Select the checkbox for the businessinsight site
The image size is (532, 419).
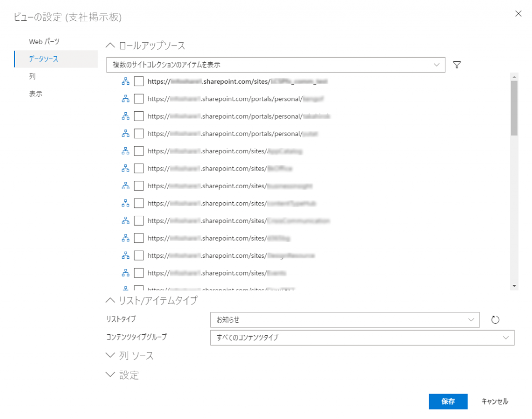[139, 186]
